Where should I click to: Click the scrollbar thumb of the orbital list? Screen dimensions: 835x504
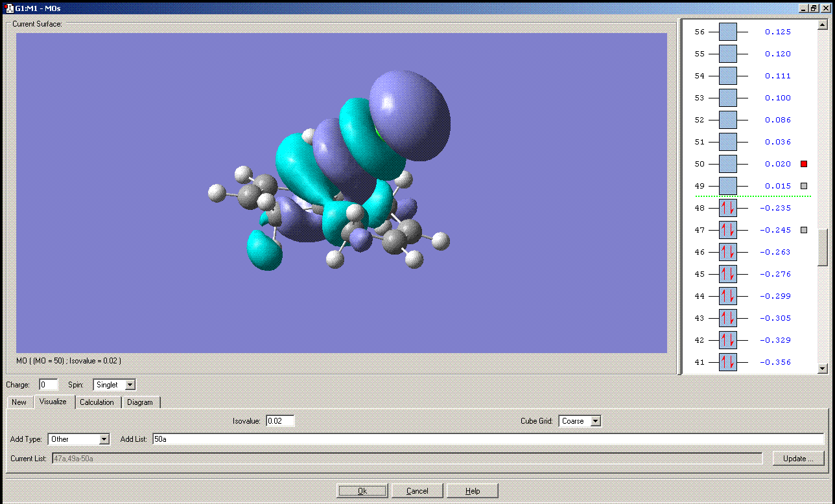pyautogui.click(x=823, y=247)
